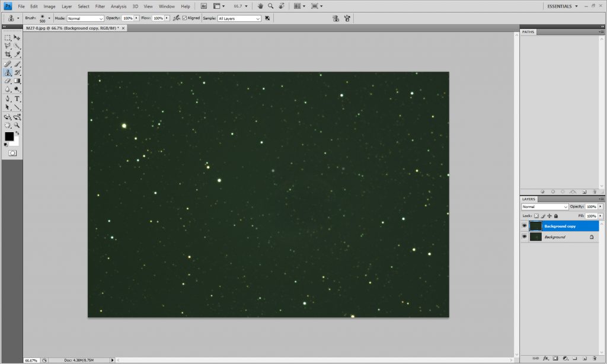Create new adjustment layer icon

[x=565, y=358]
